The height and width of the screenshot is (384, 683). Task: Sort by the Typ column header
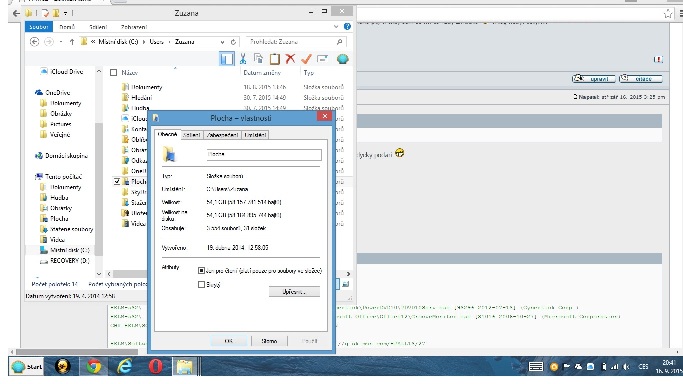tap(309, 73)
